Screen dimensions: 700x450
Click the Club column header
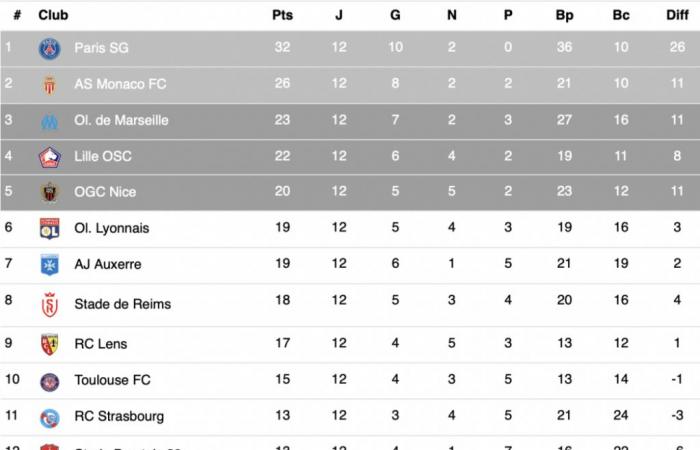[x=53, y=15]
